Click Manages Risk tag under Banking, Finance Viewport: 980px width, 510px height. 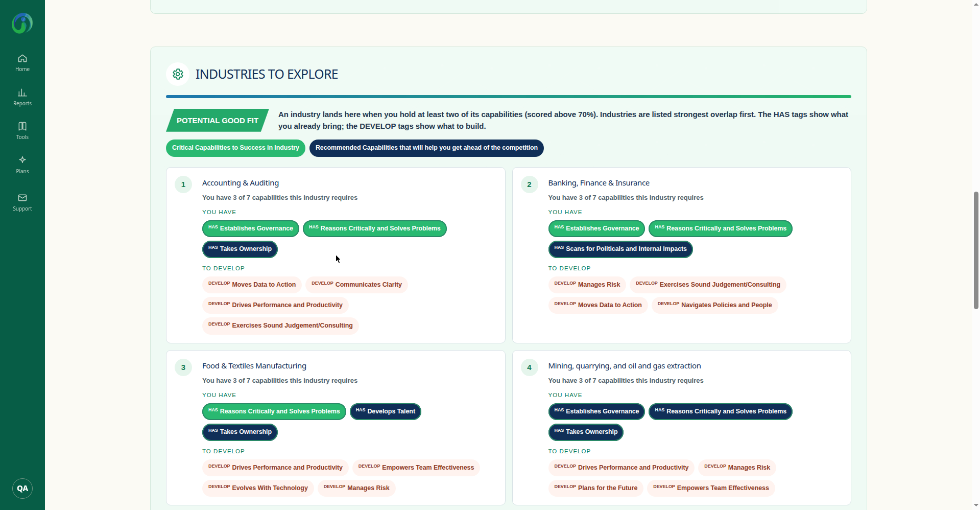[587, 285]
